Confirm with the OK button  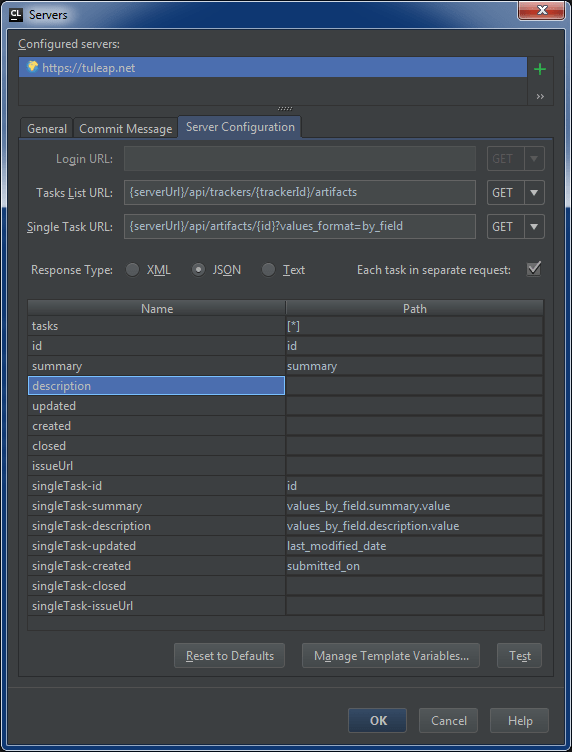pyautogui.click(x=378, y=720)
